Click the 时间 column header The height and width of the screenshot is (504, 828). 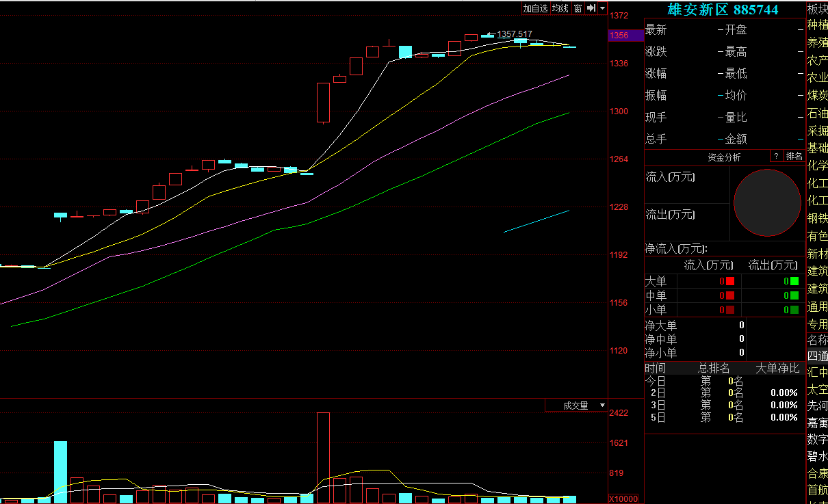pyautogui.click(x=656, y=369)
